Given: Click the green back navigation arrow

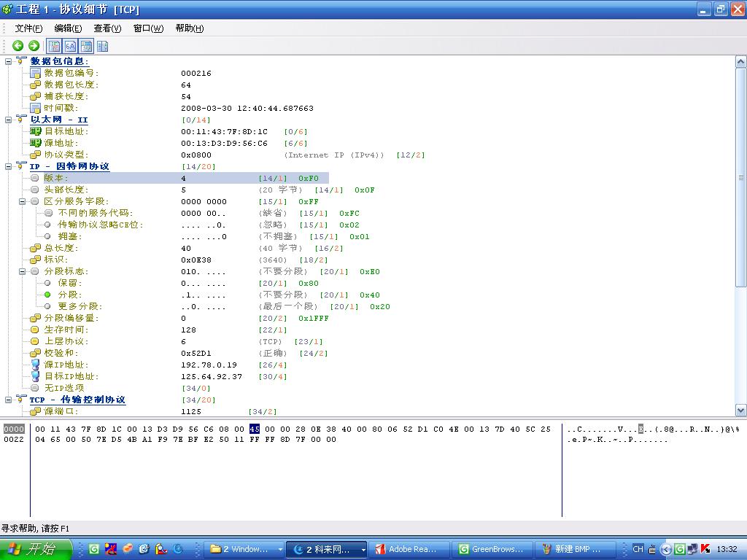Looking at the screenshot, I should (17, 45).
